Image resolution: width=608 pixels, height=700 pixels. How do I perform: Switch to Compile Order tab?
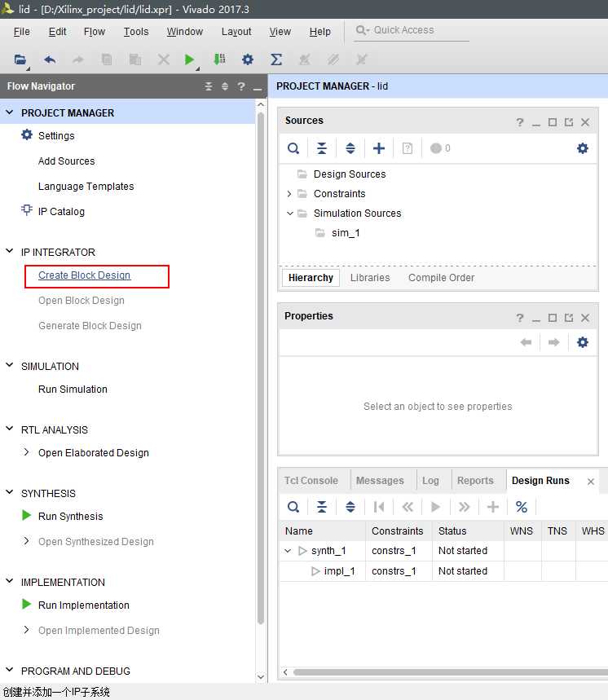[441, 278]
